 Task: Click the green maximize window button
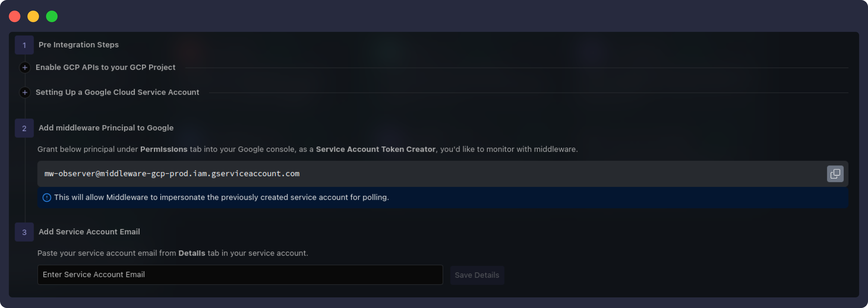pos(52,17)
